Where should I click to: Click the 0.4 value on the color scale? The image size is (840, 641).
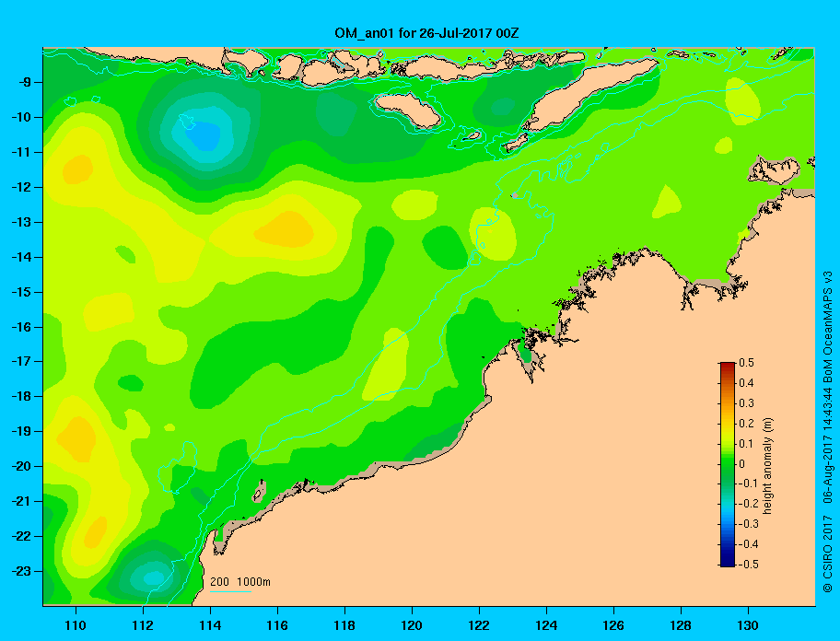[x=747, y=383]
